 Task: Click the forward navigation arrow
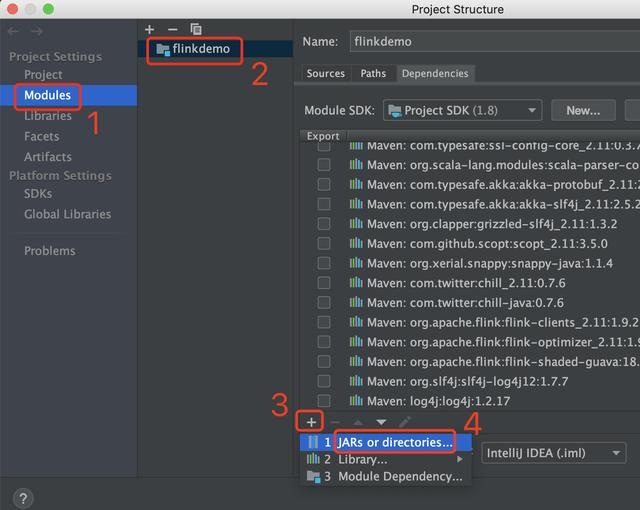click(37, 31)
